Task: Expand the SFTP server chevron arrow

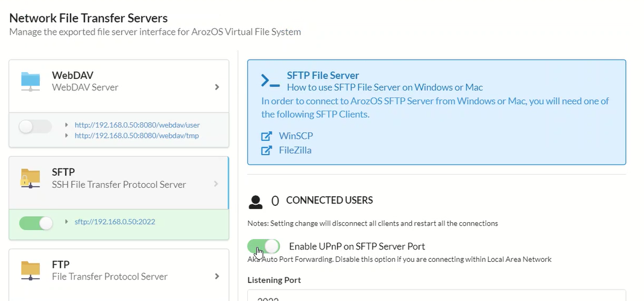Action: pyautogui.click(x=216, y=184)
